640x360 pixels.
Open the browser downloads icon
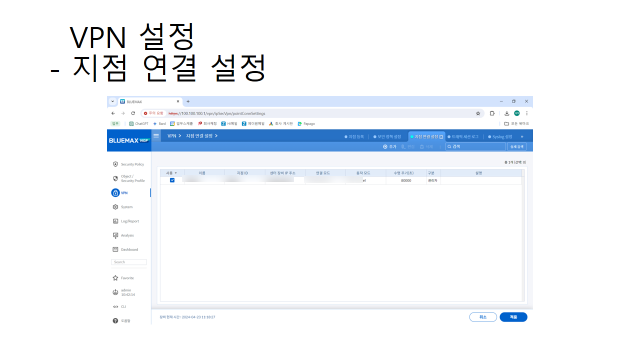[x=507, y=113]
